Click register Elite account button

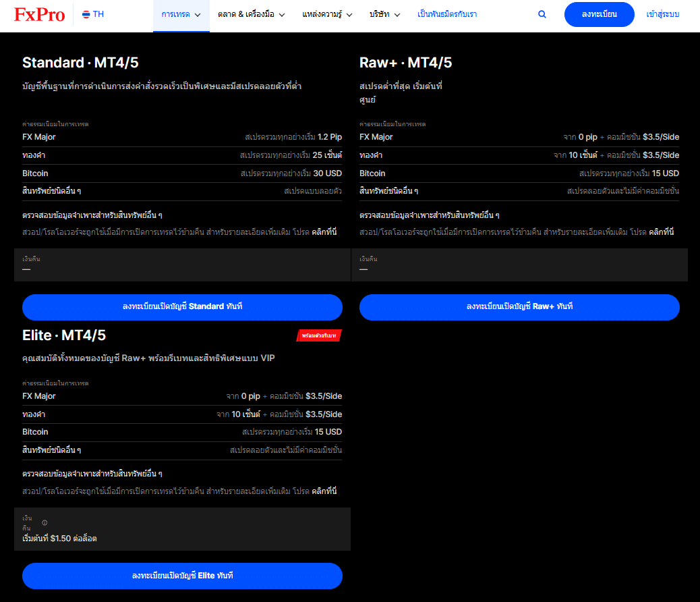click(x=182, y=576)
